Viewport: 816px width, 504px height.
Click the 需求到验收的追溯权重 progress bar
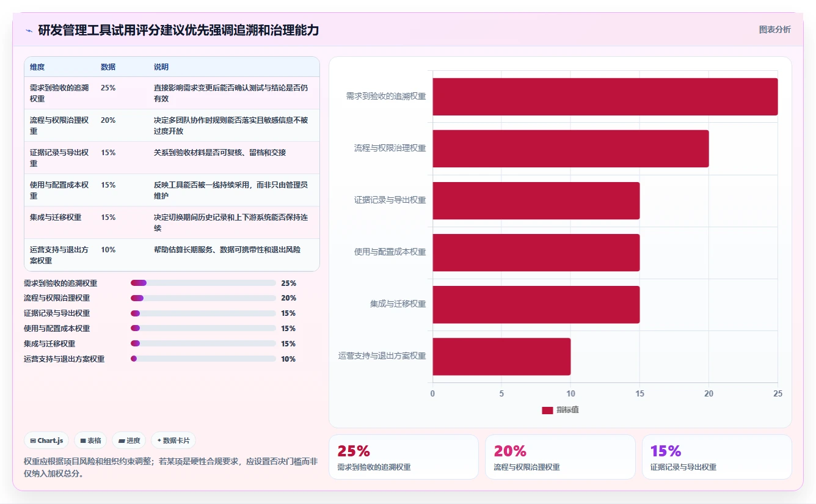(x=203, y=283)
